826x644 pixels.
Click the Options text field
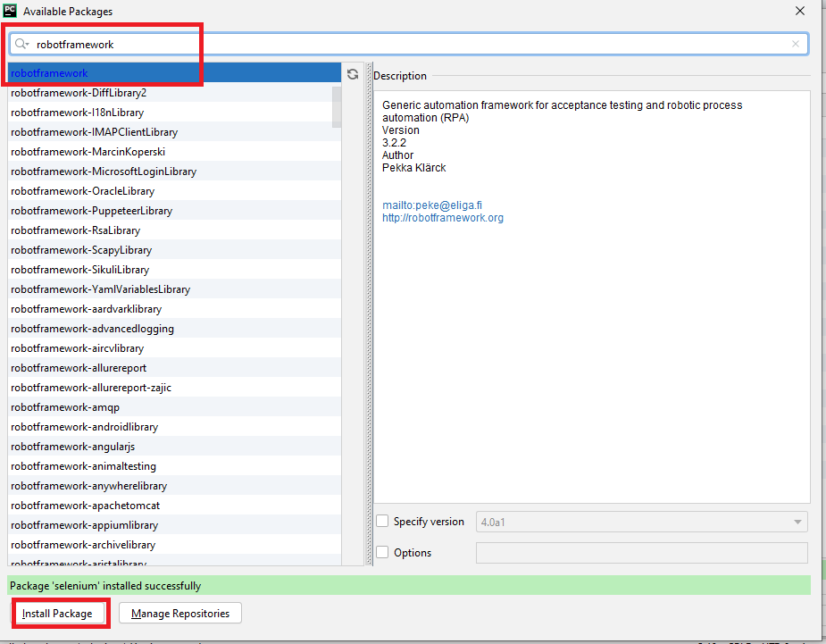point(642,553)
